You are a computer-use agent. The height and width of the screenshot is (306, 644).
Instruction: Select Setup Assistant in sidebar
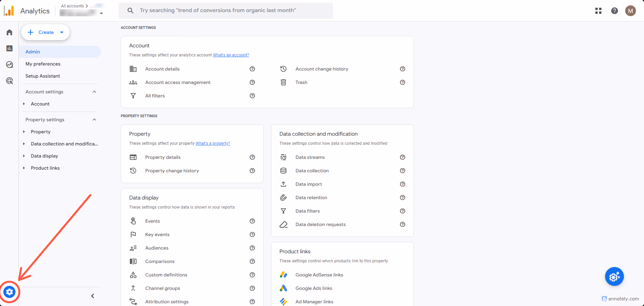point(43,76)
